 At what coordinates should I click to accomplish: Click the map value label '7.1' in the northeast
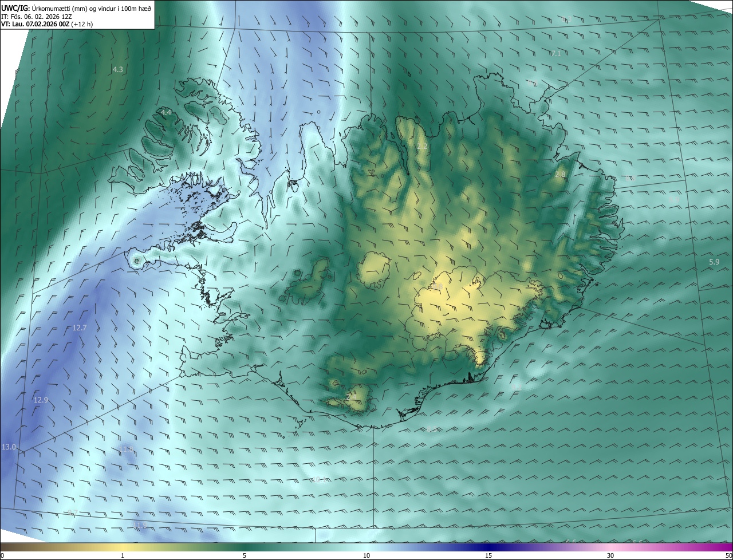pyautogui.click(x=556, y=53)
